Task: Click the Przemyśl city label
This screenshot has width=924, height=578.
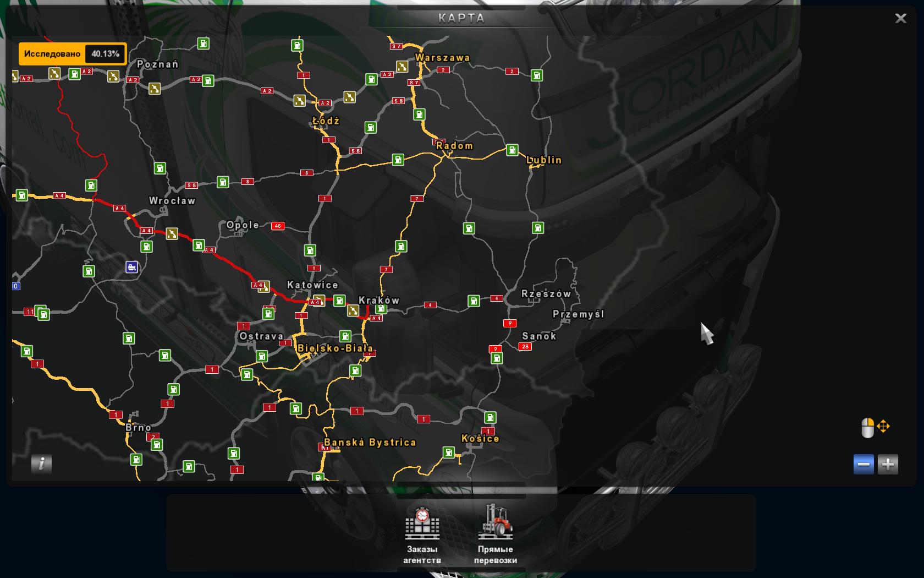Action: click(579, 314)
